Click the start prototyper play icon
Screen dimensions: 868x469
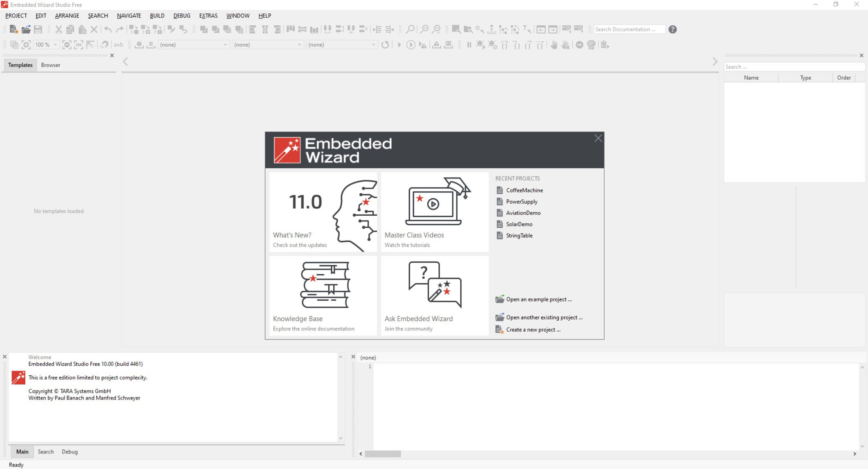[399, 45]
